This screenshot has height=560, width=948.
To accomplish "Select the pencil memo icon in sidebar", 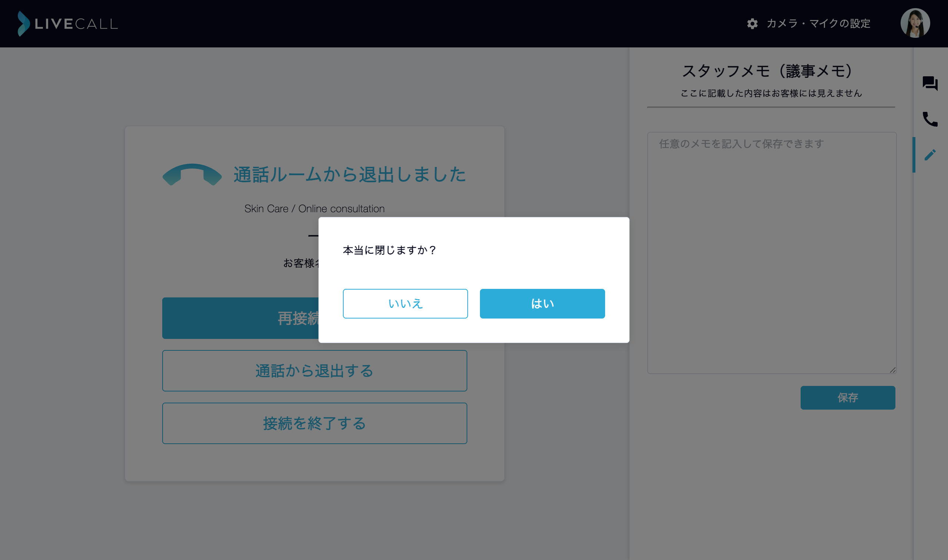I will click(930, 155).
